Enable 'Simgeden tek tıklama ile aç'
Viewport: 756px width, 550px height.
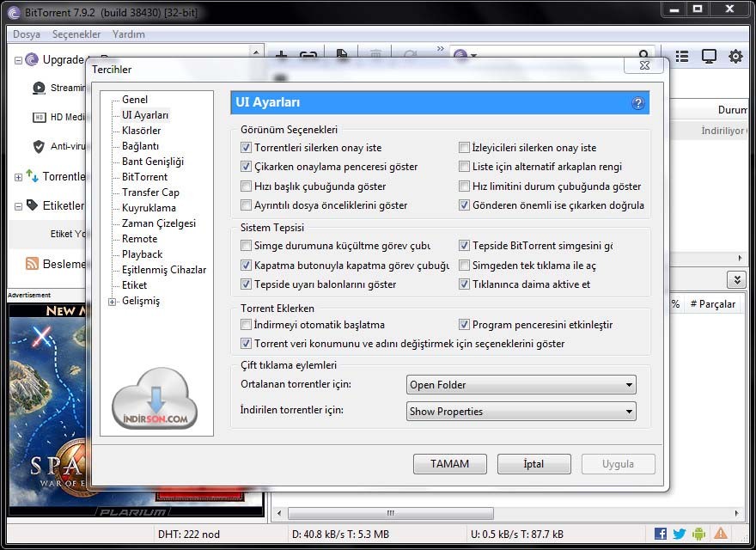tap(464, 265)
